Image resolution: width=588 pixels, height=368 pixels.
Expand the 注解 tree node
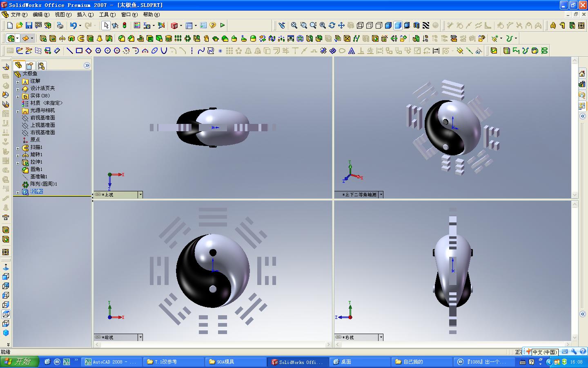click(x=18, y=82)
